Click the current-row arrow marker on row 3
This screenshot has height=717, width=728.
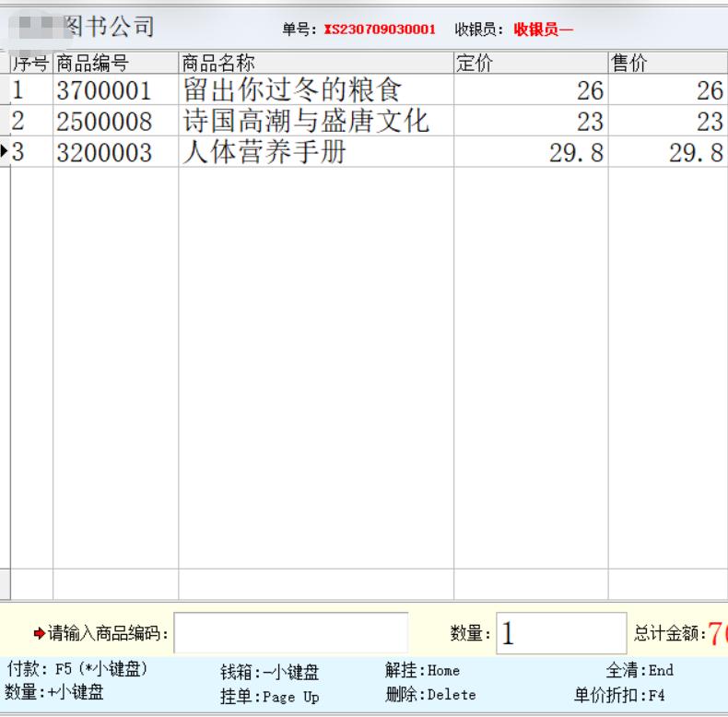[x=5, y=150]
